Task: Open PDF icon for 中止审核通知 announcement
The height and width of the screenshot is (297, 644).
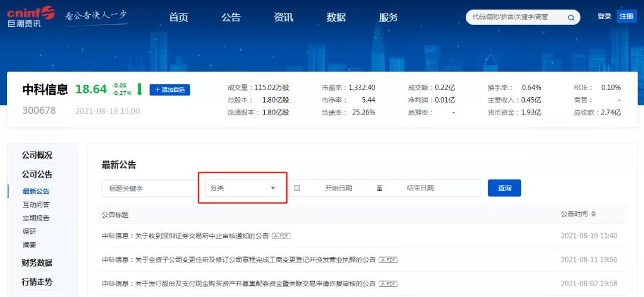Action: coord(281,236)
